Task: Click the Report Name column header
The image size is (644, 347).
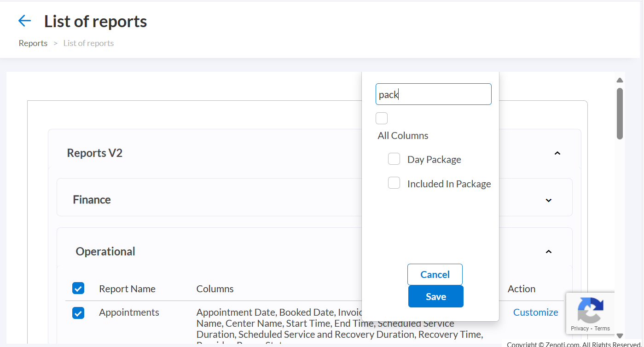Action: (x=127, y=289)
